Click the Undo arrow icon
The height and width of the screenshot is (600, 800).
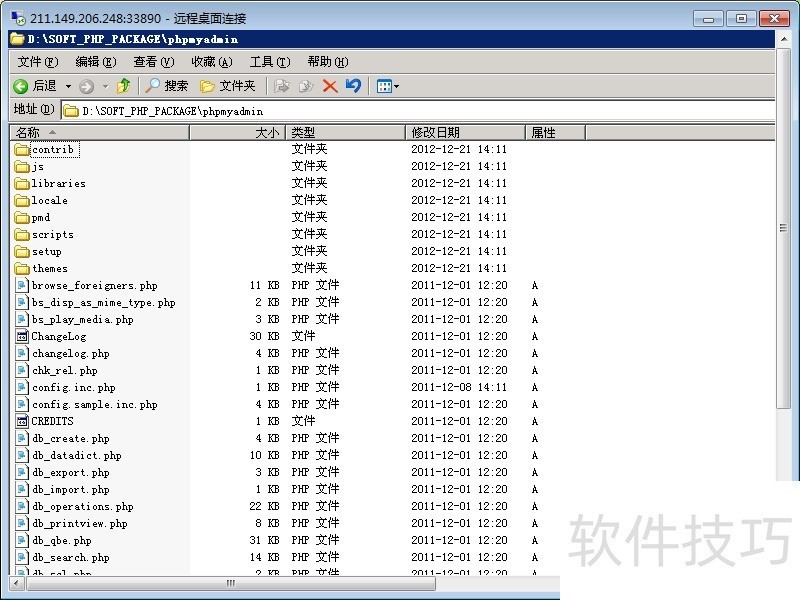[353, 86]
